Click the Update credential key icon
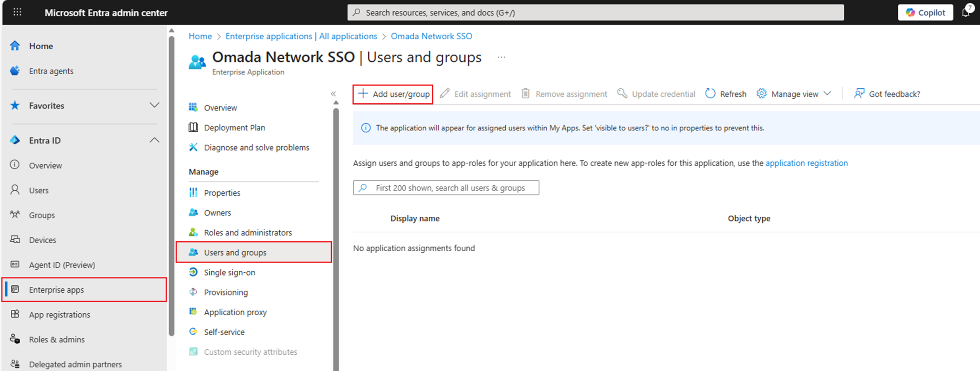The image size is (980, 371). pos(622,93)
